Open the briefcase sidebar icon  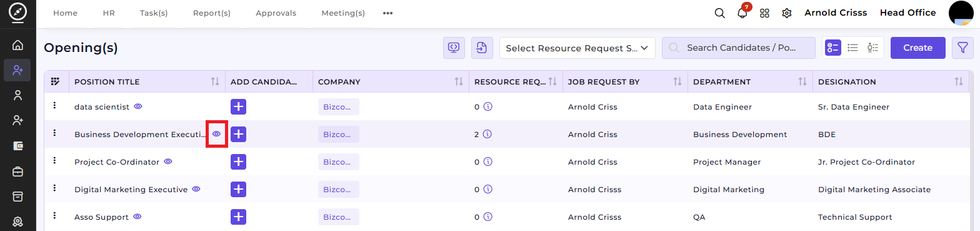point(17,171)
